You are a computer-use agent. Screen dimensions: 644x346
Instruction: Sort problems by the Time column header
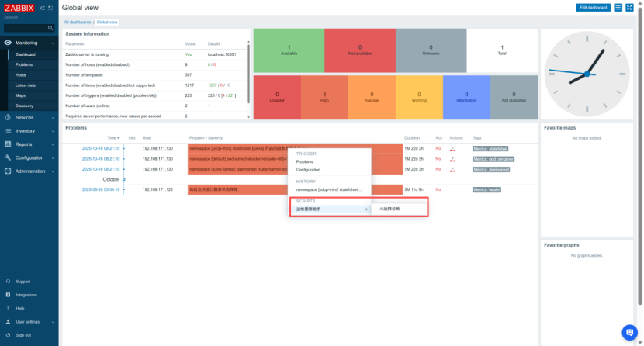(x=113, y=137)
